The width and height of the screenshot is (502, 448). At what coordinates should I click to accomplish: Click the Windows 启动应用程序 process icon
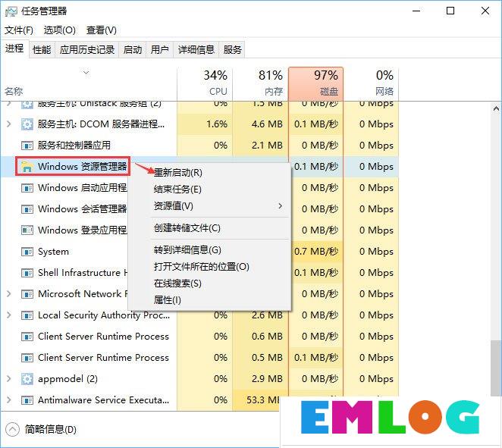(27, 188)
